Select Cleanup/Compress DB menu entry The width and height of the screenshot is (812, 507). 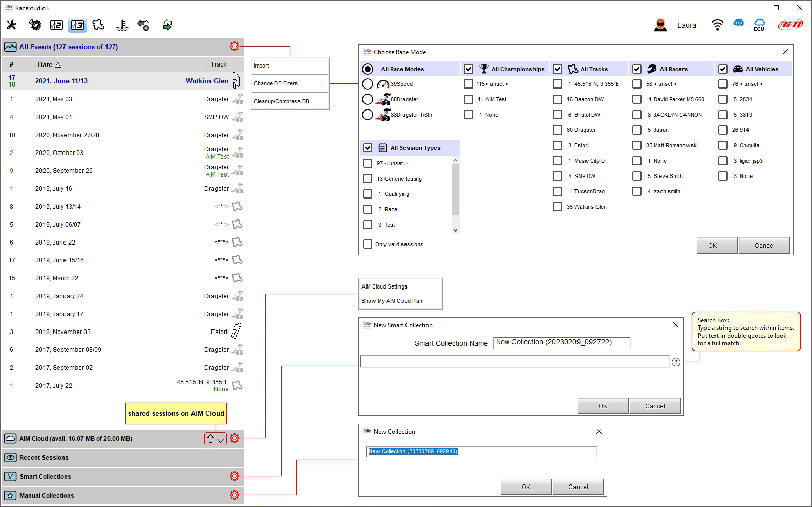[x=290, y=101]
